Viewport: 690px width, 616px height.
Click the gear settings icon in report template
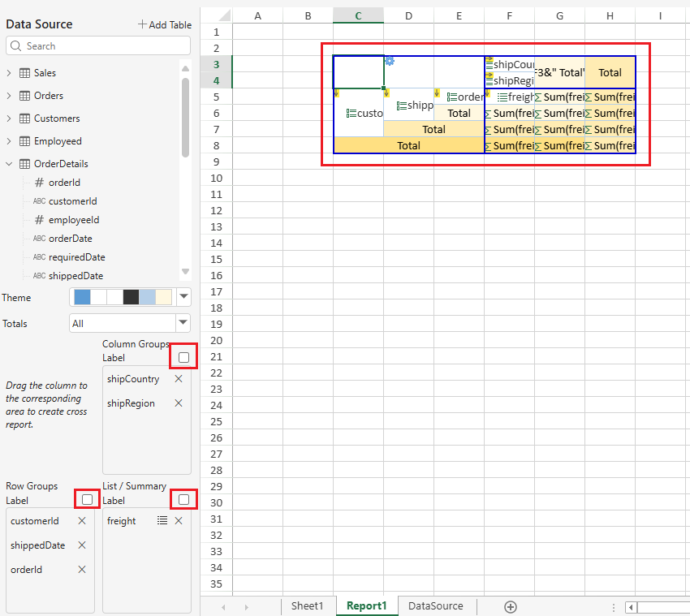tap(390, 61)
